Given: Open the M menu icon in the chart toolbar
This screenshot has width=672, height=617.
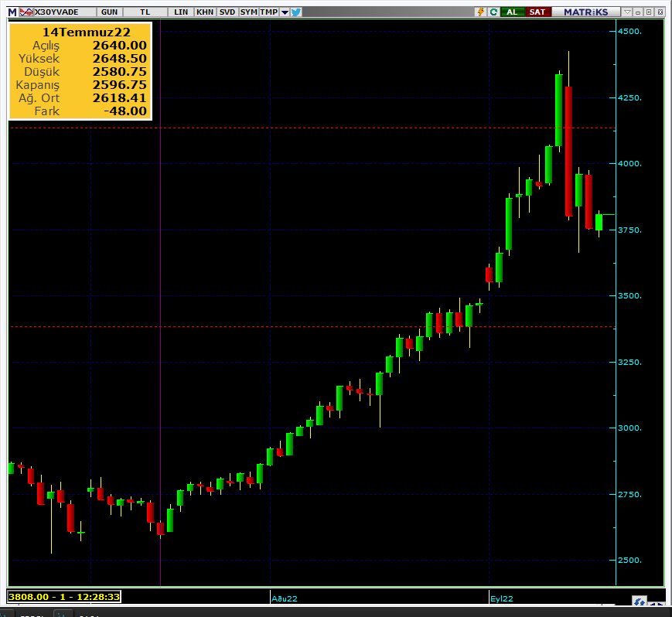Looking at the screenshot, I should pyautogui.click(x=12, y=12).
